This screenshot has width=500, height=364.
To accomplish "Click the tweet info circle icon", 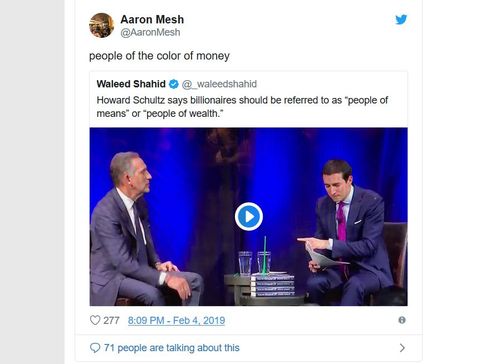I will [x=402, y=320].
